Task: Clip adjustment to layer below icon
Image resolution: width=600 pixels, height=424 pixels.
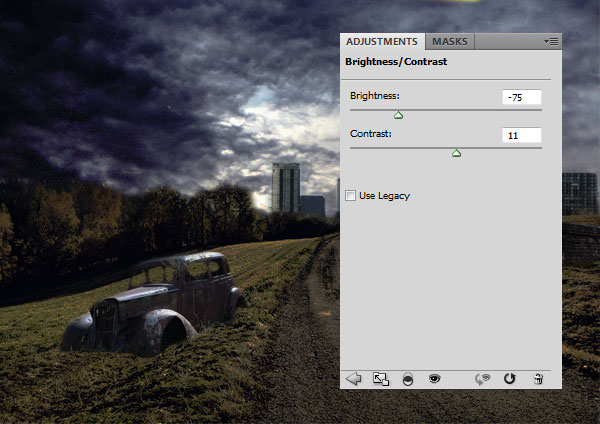Action: point(408,379)
